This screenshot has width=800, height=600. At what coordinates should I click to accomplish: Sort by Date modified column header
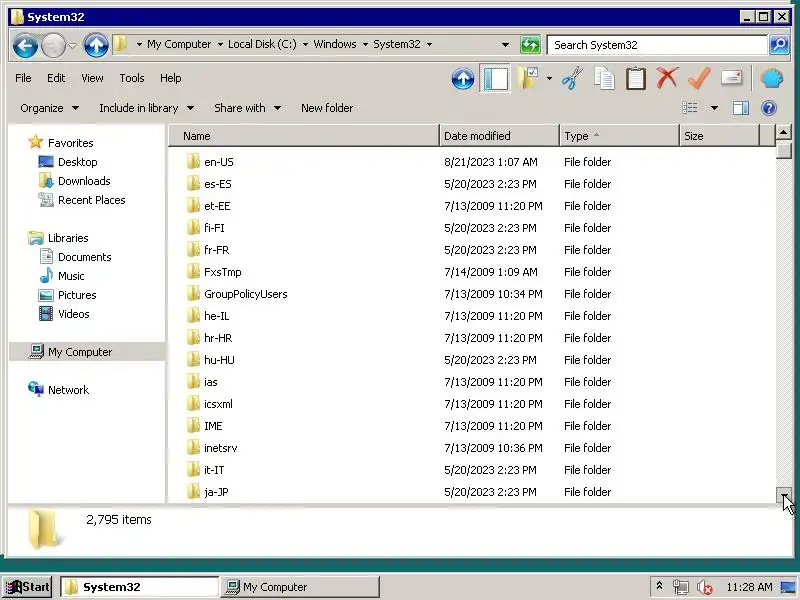(499, 136)
